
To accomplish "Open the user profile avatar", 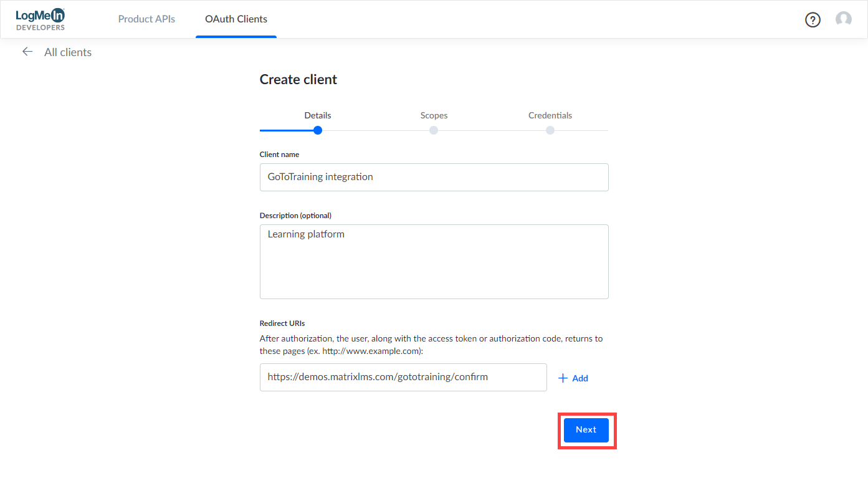I will [844, 19].
